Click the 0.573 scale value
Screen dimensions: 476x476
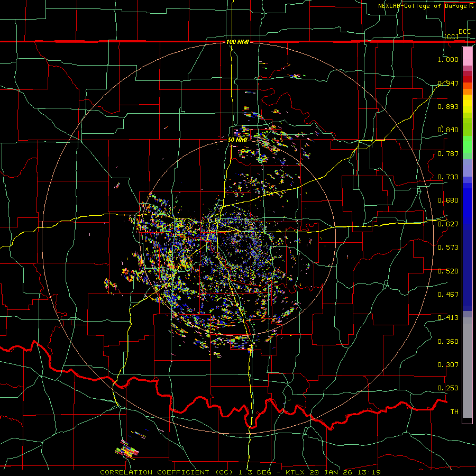(x=448, y=248)
